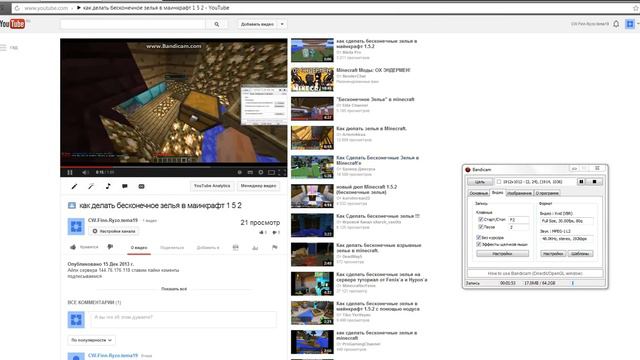The image size is (640, 360).
Task: Click the watch later clock icon in player
Action: [x=240, y=173]
